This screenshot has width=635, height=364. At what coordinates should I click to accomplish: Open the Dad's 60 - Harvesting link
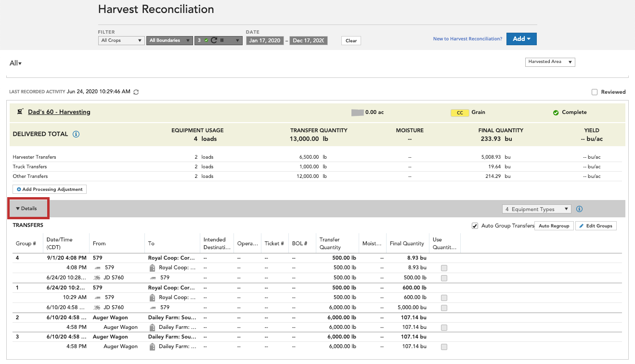point(59,112)
